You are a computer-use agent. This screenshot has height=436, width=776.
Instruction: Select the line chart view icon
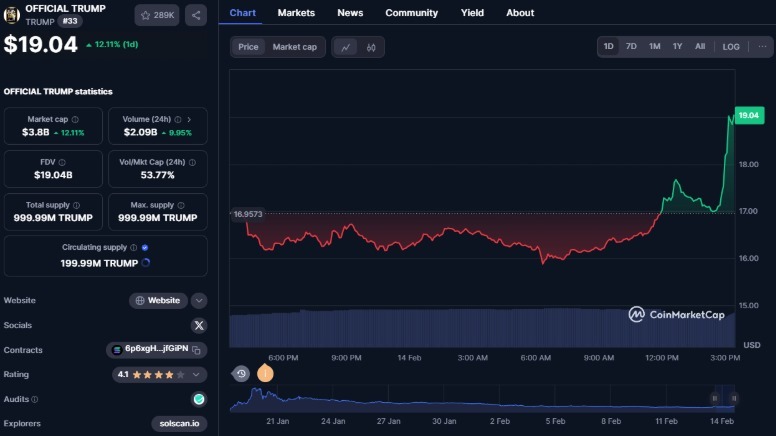point(345,47)
